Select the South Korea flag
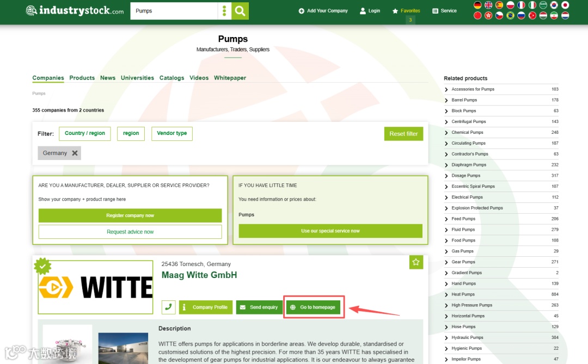 [554, 5]
